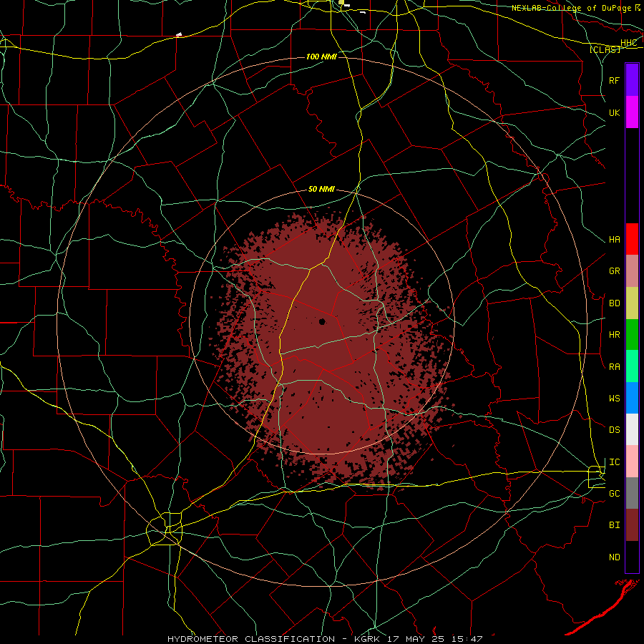
Task: Click the BI legend label
Action: click(615, 525)
